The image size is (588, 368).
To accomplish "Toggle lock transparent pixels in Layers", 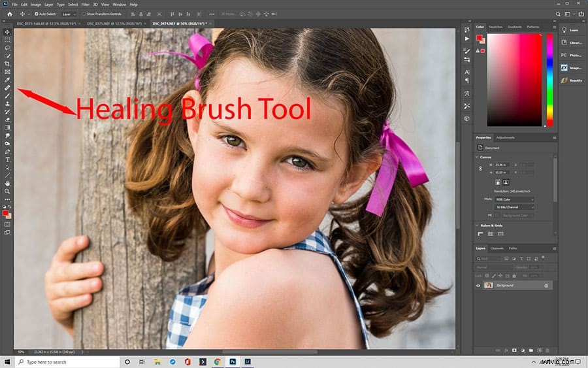I will click(x=487, y=276).
